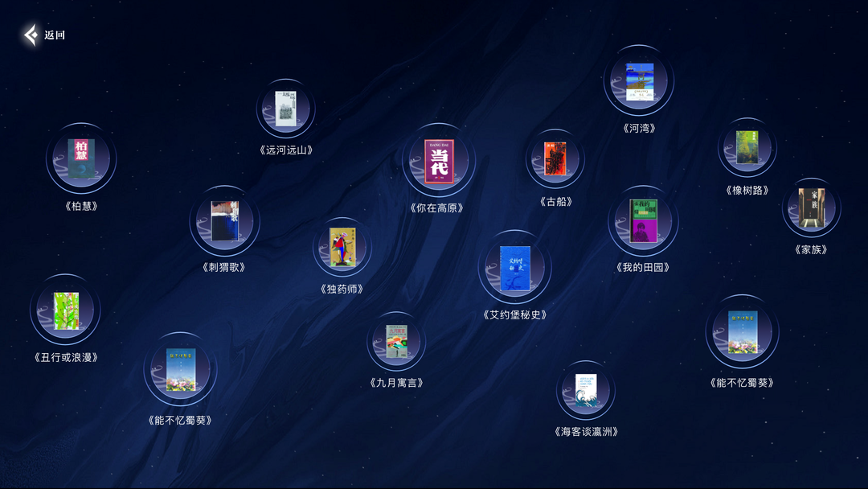Open the 九月寓言 book cover bubble
868x489 pixels.
397,341
